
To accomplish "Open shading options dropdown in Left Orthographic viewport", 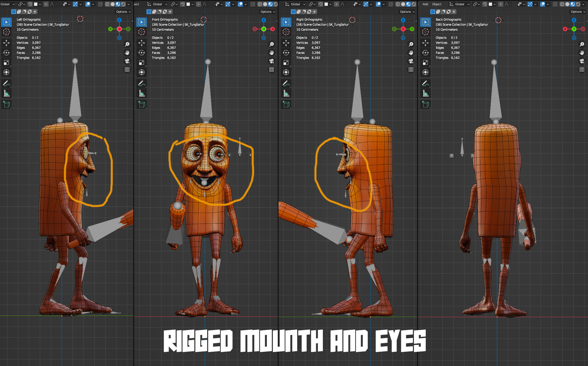I will 129,4.
